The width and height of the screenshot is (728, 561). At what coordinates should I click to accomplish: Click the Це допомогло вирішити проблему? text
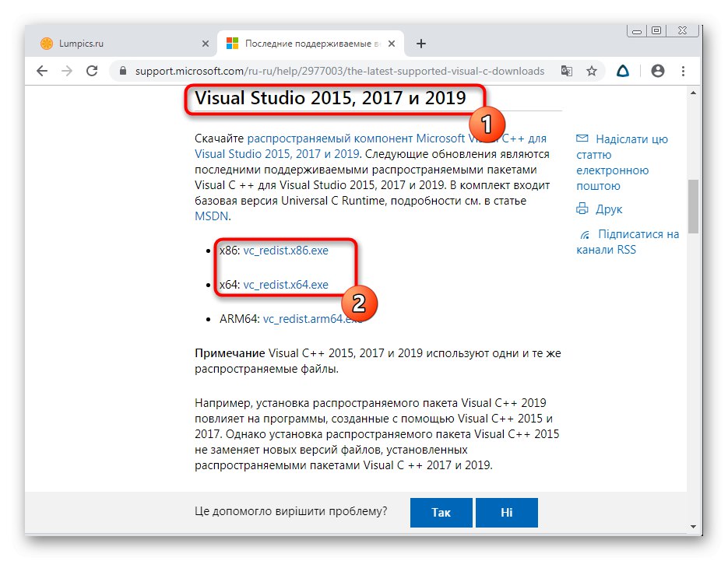[x=290, y=511]
